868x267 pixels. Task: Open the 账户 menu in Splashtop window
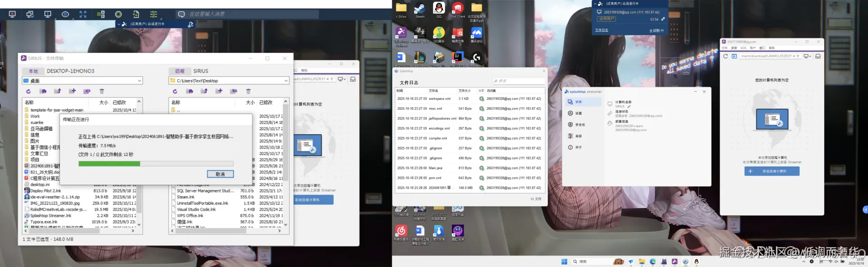[x=753, y=48]
